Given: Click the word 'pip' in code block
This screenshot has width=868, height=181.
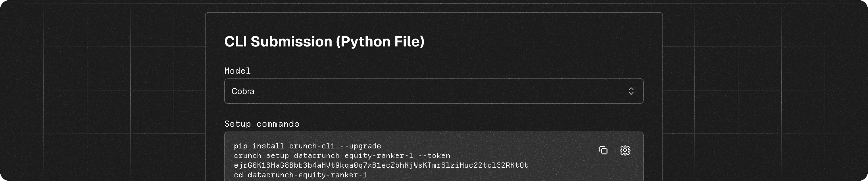Looking at the screenshot, I should (x=241, y=146).
